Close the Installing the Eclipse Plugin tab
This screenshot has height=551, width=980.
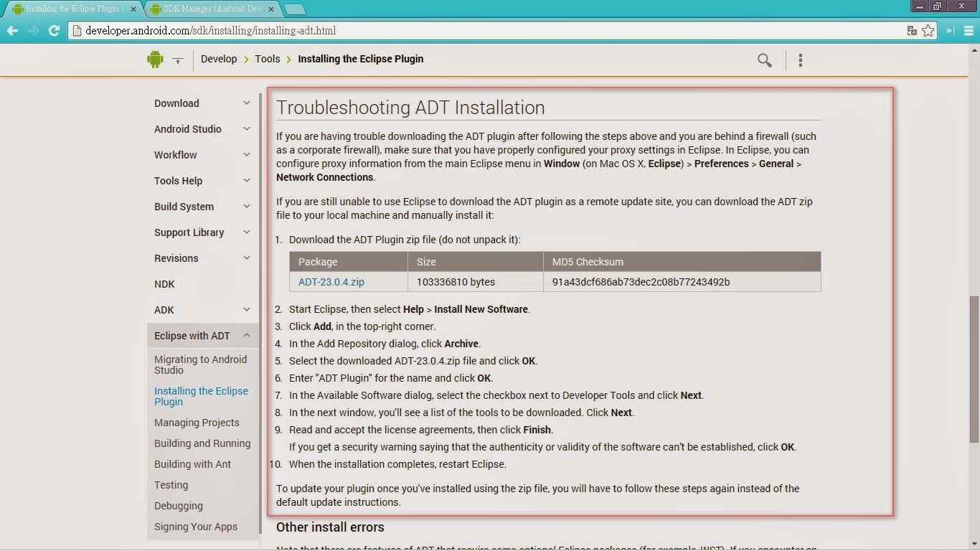click(x=133, y=9)
